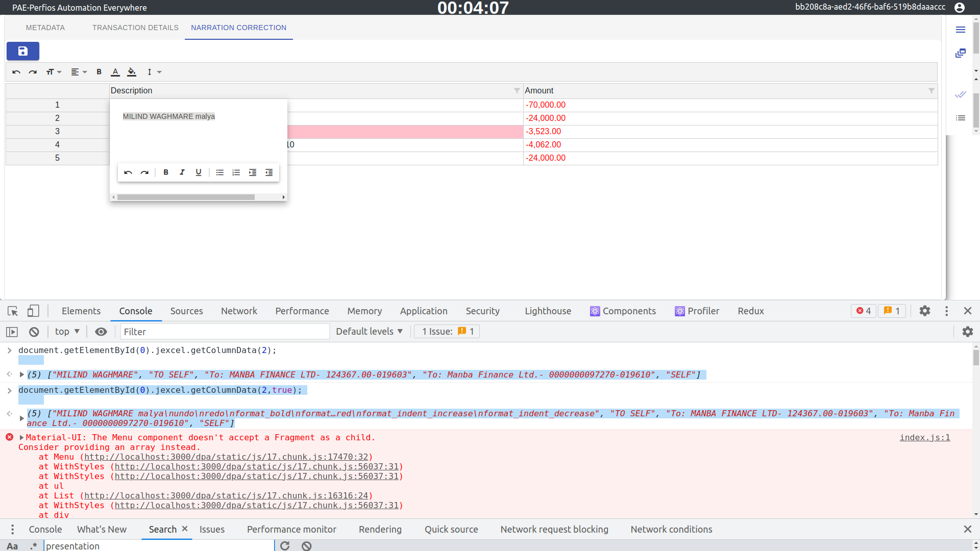Open the text color underline icon
The image size is (980, 551).
click(x=115, y=72)
